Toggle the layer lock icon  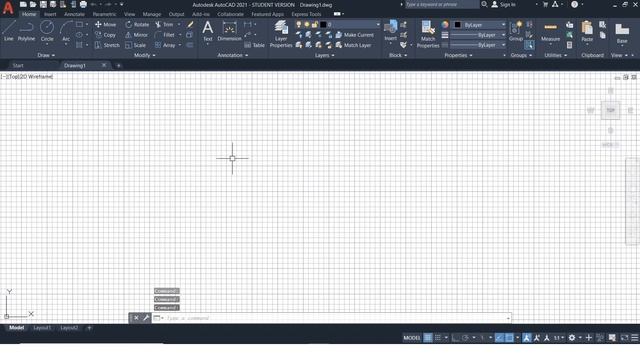tap(315, 24)
